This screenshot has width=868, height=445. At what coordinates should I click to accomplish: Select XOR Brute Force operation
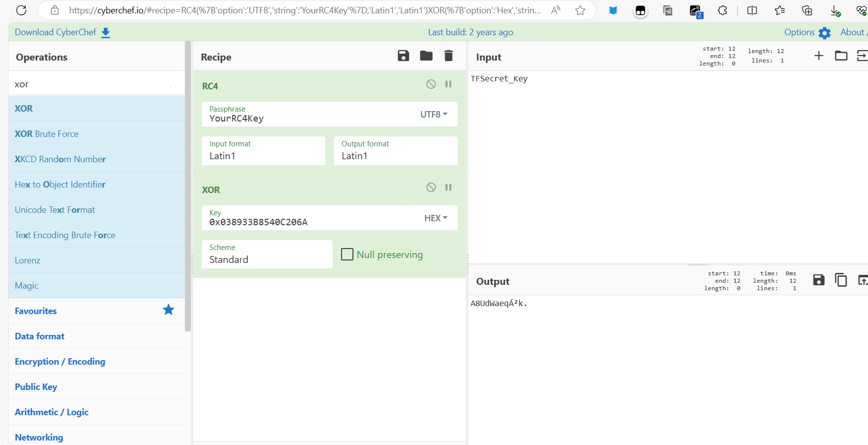pyautogui.click(x=96, y=133)
